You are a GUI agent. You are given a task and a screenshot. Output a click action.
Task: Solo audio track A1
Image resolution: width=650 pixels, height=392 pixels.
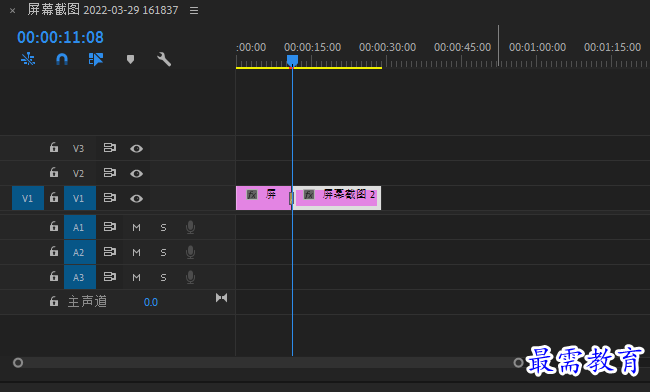163,227
